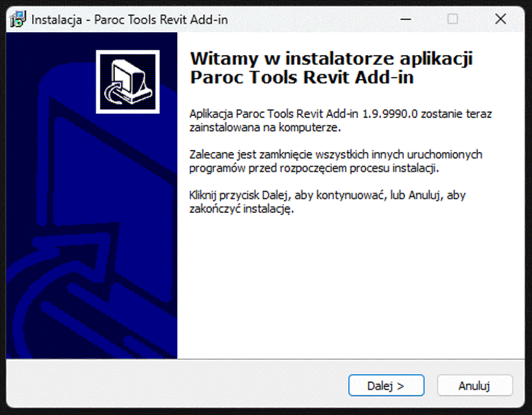Click the line "zakończyć instalację"

(x=242, y=209)
